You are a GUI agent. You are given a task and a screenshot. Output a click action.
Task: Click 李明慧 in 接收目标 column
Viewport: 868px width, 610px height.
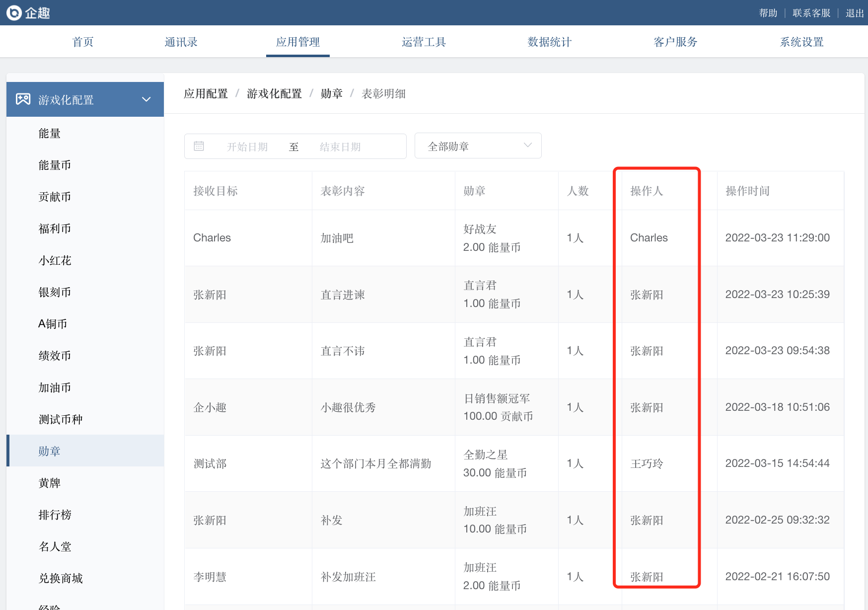[x=210, y=577]
